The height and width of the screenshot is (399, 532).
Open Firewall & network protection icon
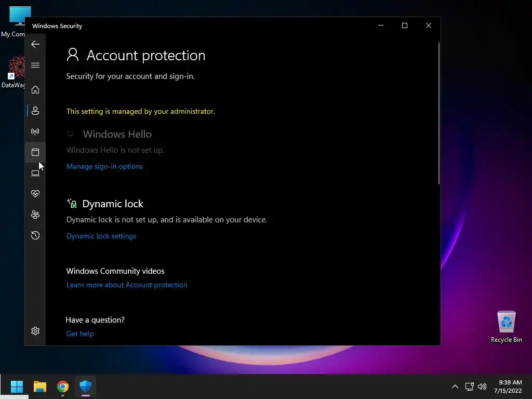pyautogui.click(x=35, y=131)
